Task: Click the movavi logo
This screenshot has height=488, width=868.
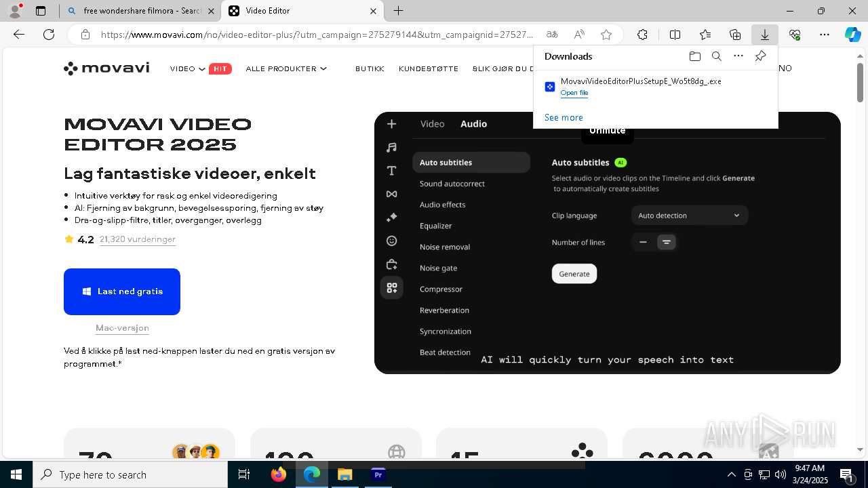Action: click(106, 68)
